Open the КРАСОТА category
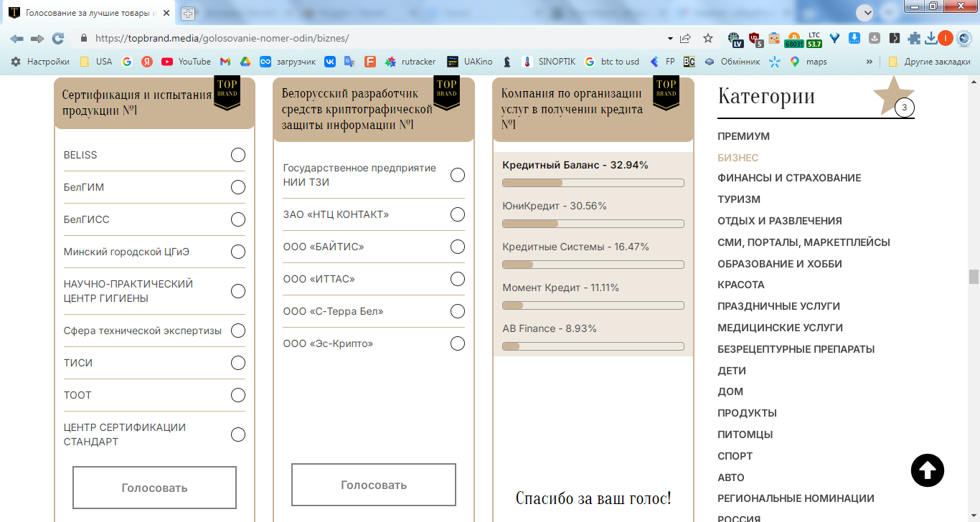 tap(741, 285)
